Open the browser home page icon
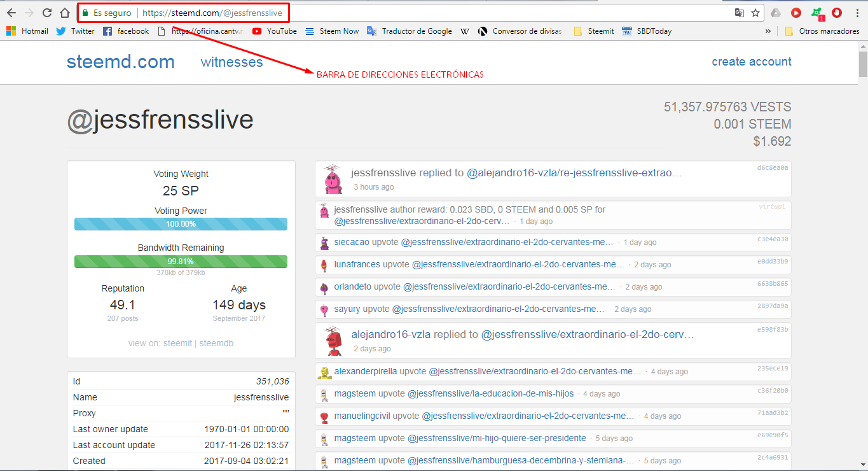The height and width of the screenshot is (471, 868). 65,13
